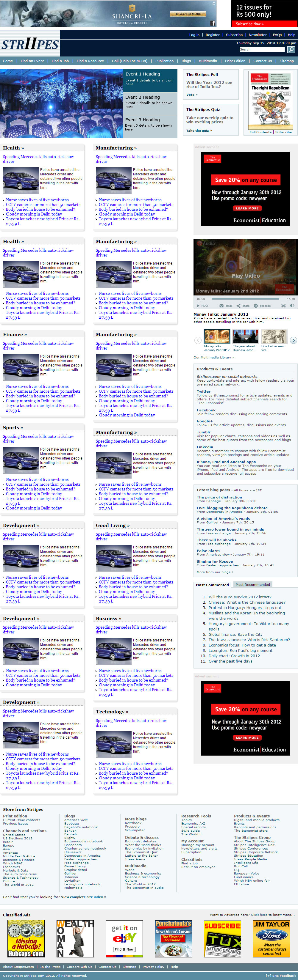Select the Event 1 Heading panel

pos(150,80)
